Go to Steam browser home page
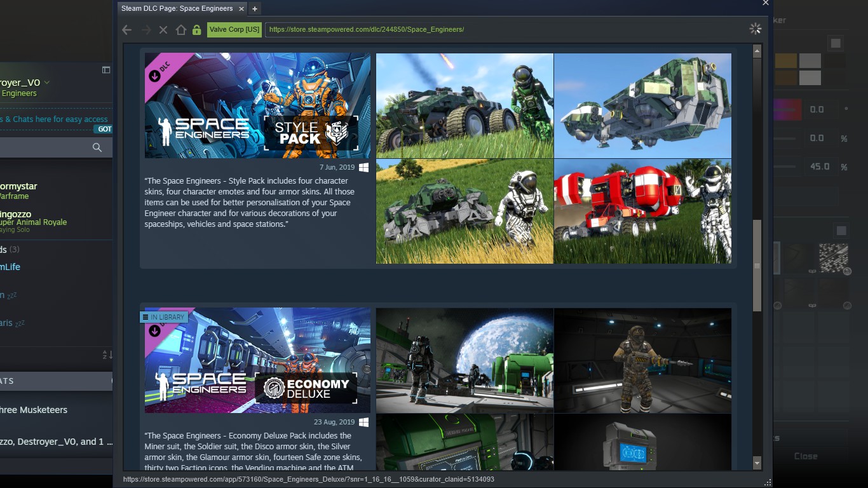The width and height of the screenshot is (868, 488). (x=180, y=30)
